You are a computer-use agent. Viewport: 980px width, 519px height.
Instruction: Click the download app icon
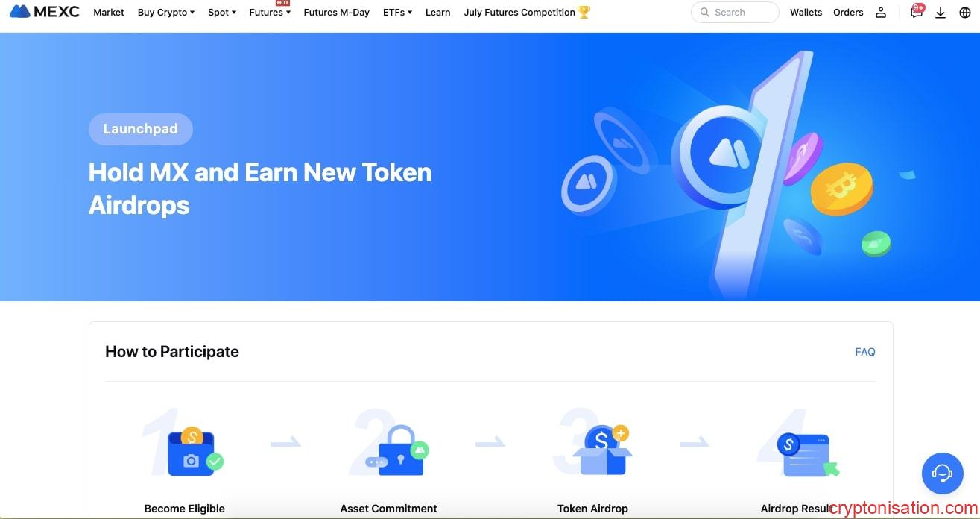(x=941, y=13)
